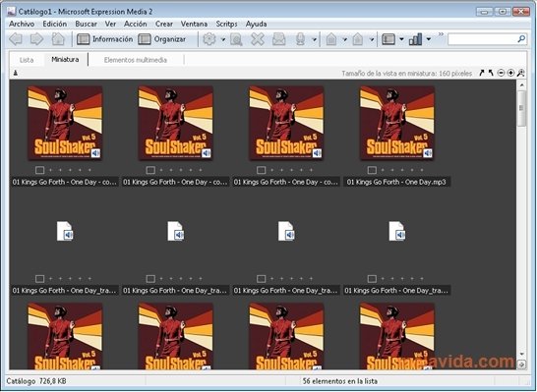537x392 pixels.
Task: Expand toolbar overflow chevron before search field
Action: click(441, 34)
